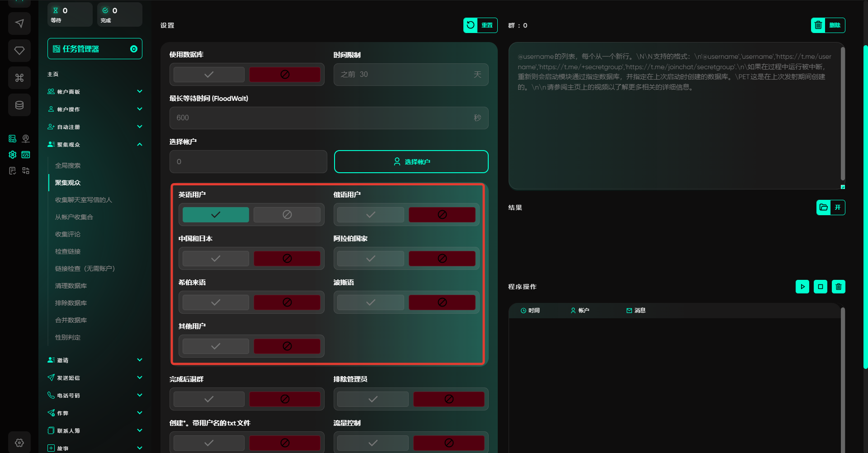Screen dimensions: 868x453
Task: Click the command symbol icon in sidebar
Action: [x=19, y=78]
